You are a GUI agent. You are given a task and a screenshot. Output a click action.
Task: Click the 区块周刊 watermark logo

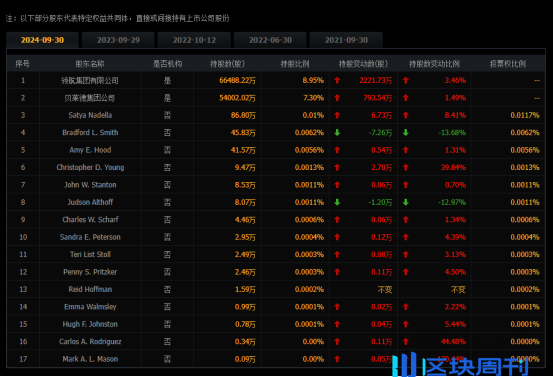460,365
